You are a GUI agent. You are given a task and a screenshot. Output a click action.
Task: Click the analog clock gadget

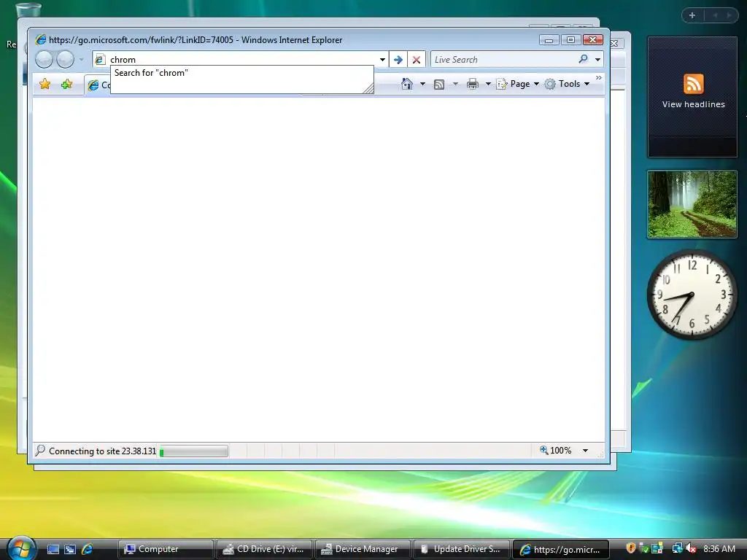click(x=692, y=295)
